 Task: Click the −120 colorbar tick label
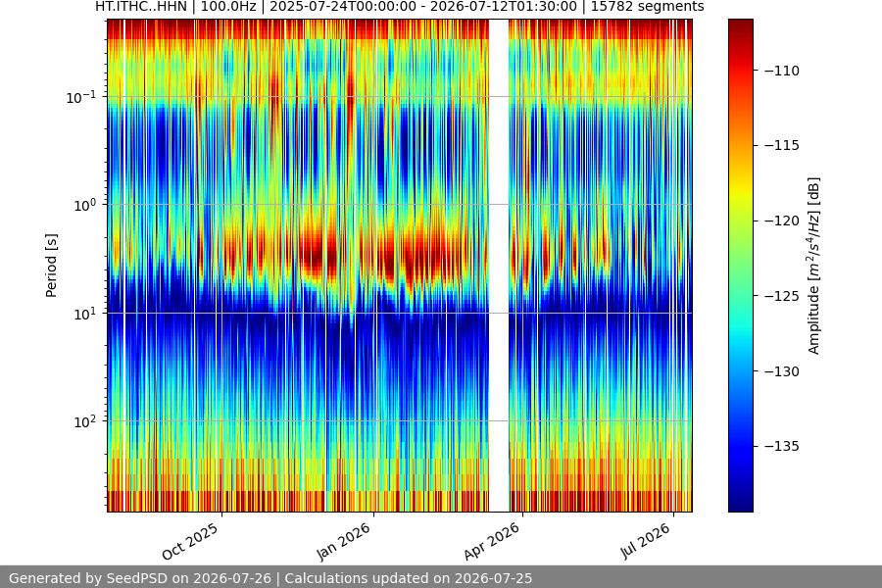782,221
